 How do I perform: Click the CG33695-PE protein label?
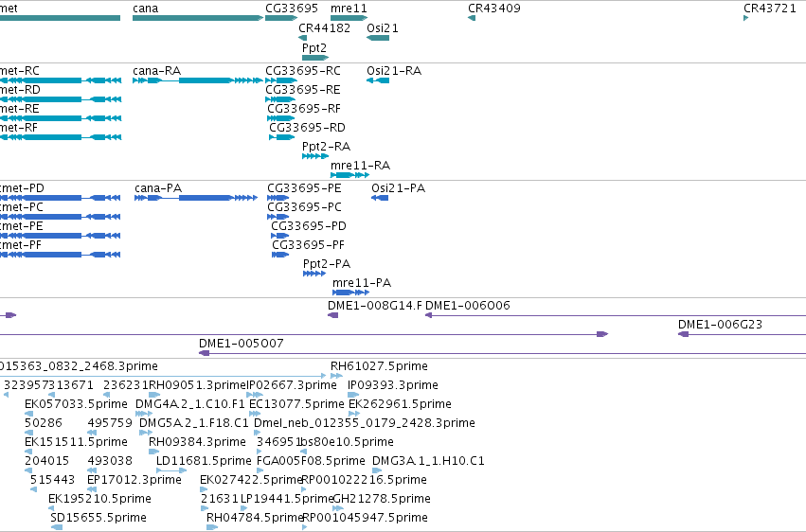(304, 188)
